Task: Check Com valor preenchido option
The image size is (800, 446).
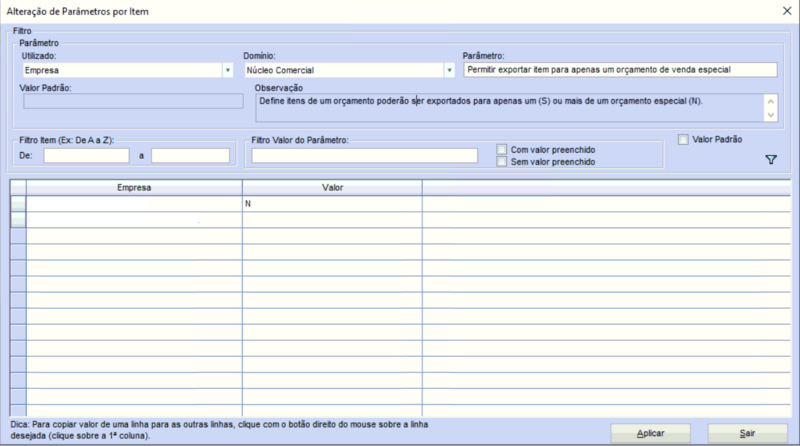Action: coord(502,150)
